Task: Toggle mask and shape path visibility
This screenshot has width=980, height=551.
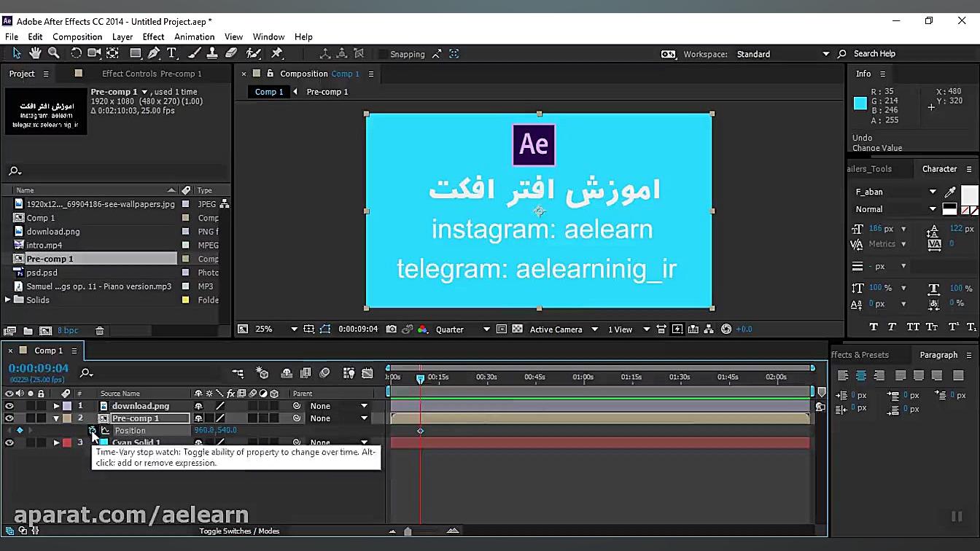Action: point(325,329)
